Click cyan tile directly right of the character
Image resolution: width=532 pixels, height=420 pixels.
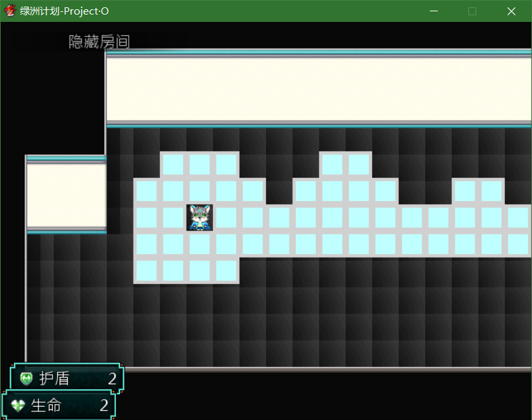226,218
